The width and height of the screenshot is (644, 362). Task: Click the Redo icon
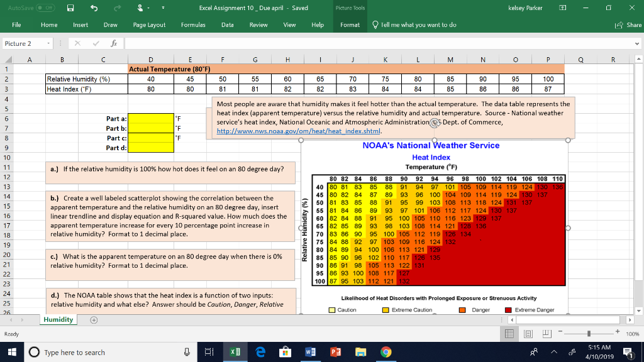(116, 8)
